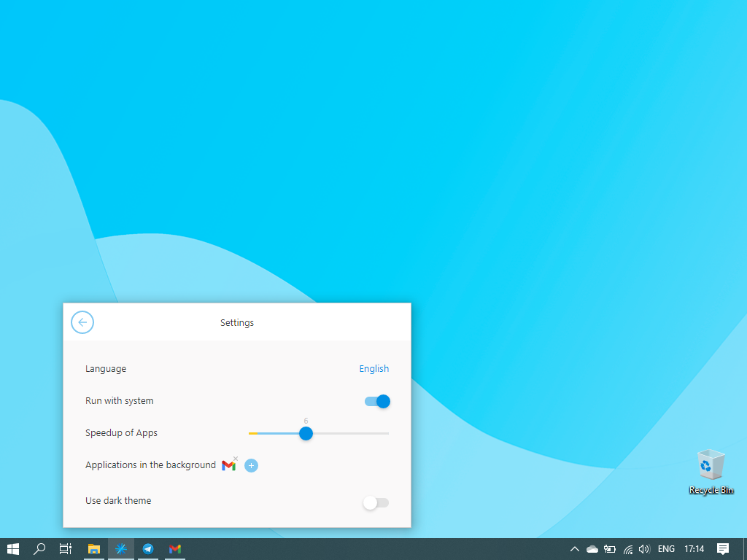Expand hidden system tray icons
747x560 pixels.
click(574, 549)
